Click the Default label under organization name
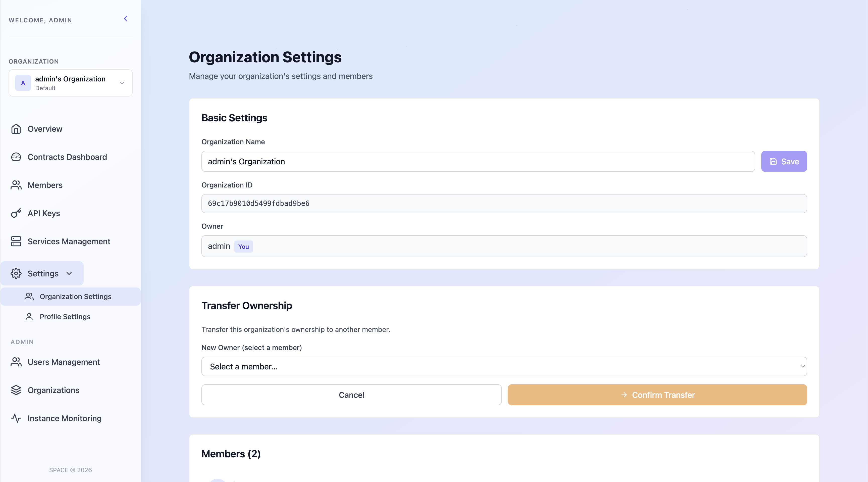This screenshot has height=482, width=868. point(45,88)
